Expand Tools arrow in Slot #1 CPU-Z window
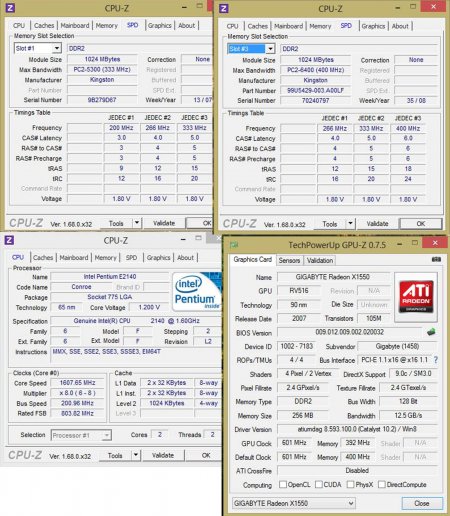 pos(137,223)
